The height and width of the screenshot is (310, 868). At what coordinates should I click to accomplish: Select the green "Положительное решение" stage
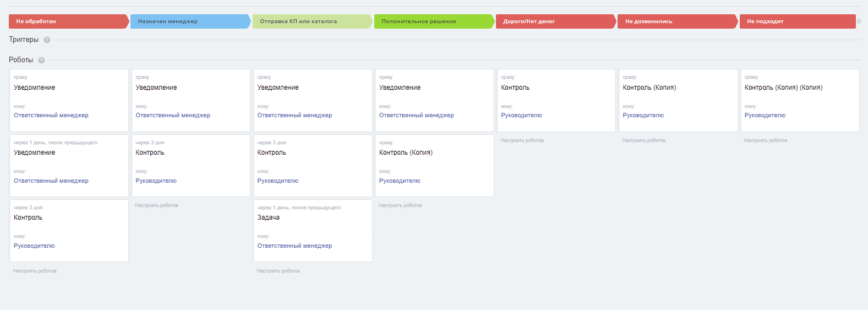click(433, 21)
